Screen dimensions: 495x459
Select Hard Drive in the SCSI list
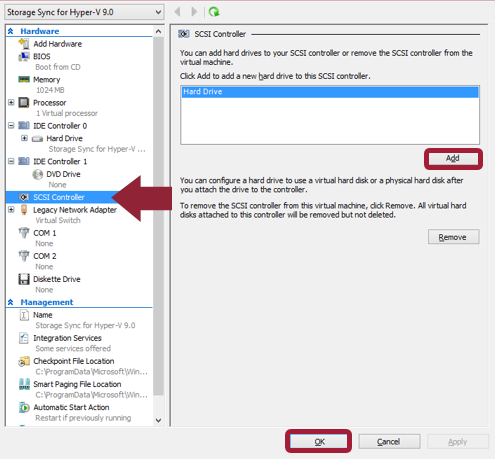330,92
